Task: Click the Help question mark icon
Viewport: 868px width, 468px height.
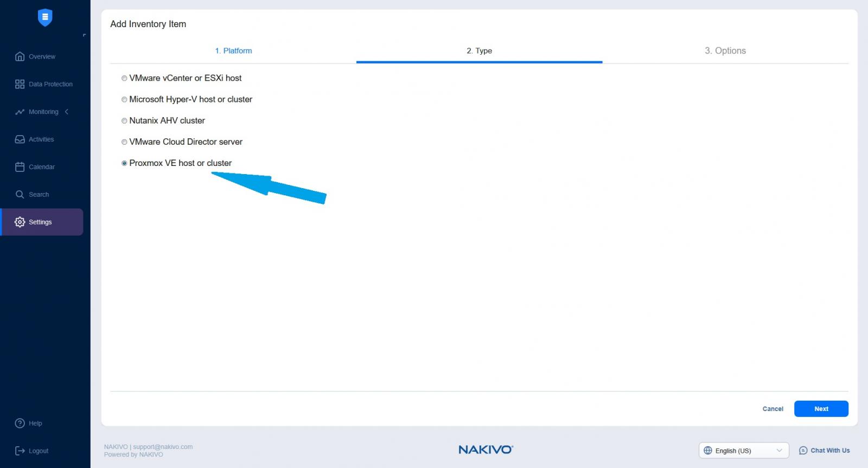Action: [20, 423]
